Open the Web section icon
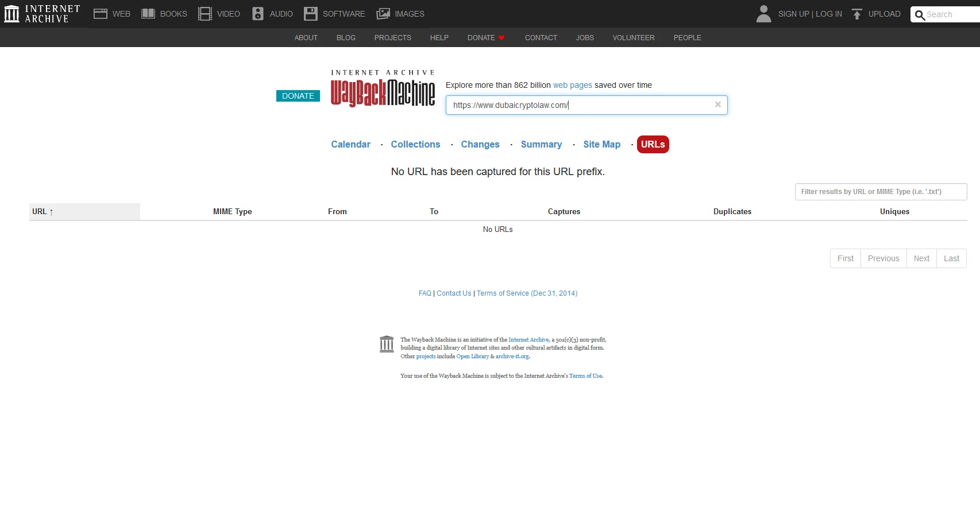Screen dimensions: 980x519 click(x=101, y=14)
